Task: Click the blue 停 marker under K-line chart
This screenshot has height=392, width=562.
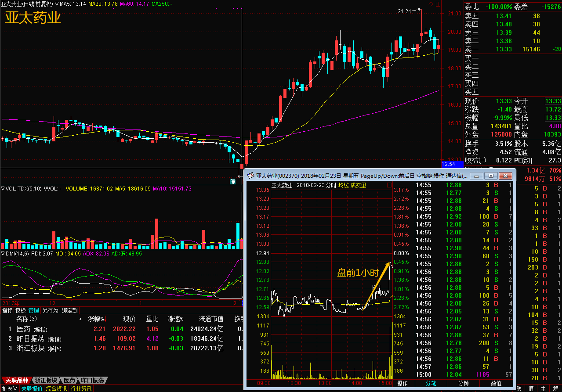Action: [x=232, y=181]
